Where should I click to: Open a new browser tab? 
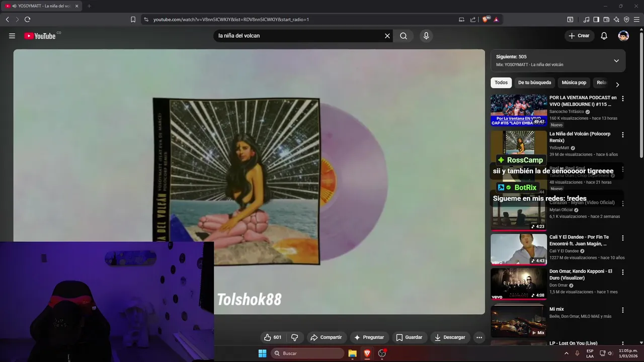89,6
